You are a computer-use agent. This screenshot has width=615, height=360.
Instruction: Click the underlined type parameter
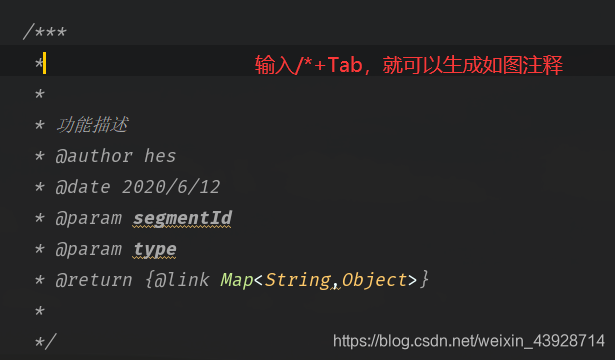point(155,250)
